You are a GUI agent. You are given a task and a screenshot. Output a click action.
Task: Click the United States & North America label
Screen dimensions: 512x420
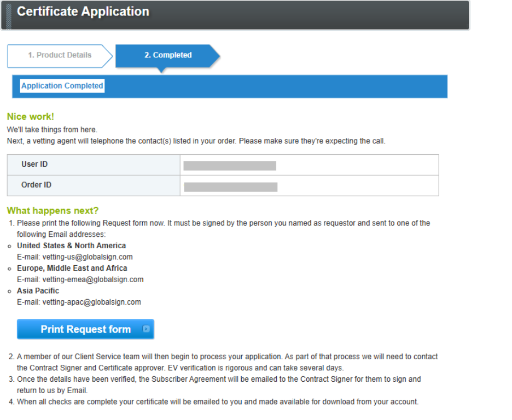[71, 246]
